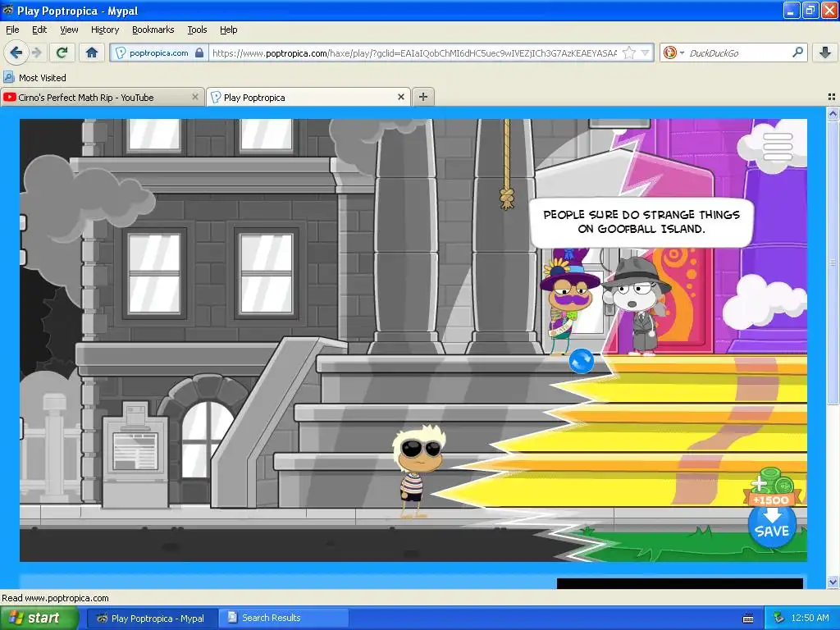This screenshot has width=840, height=630.
Task: Click the blonde sunglasses player character
Action: (419, 472)
